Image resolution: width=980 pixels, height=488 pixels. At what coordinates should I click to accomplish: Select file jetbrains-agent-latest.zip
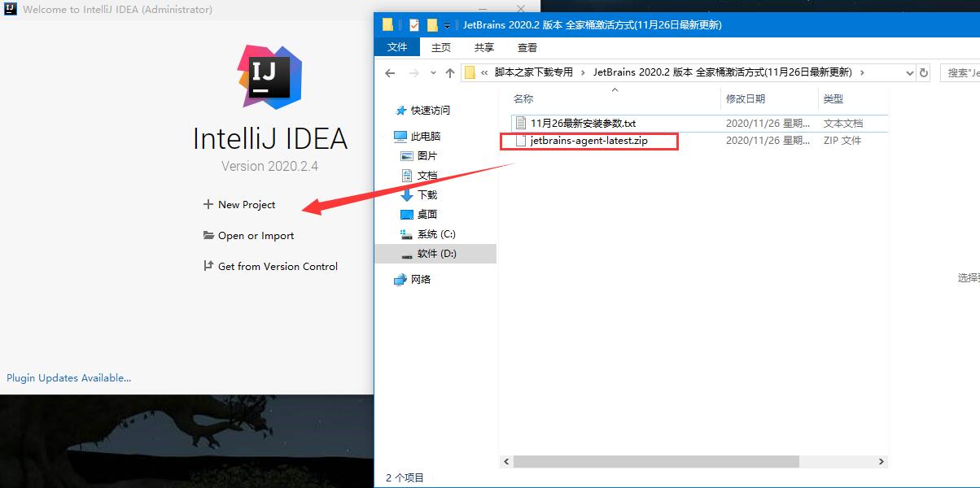[588, 141]
